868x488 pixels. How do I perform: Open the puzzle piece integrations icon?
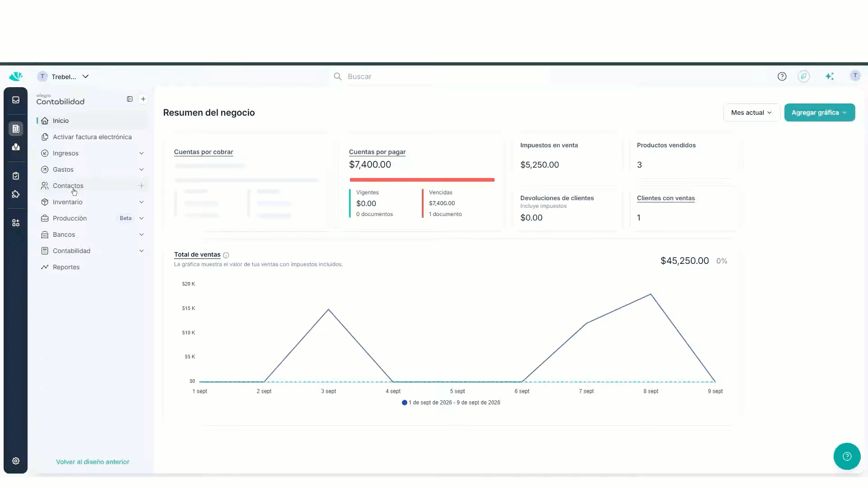(x=16, y=194)
